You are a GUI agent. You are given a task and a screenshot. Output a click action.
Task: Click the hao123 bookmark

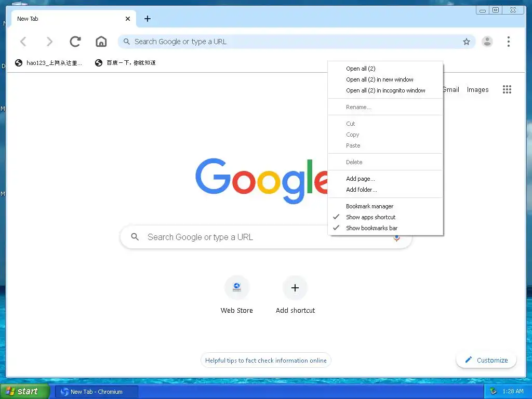point(49,63)
